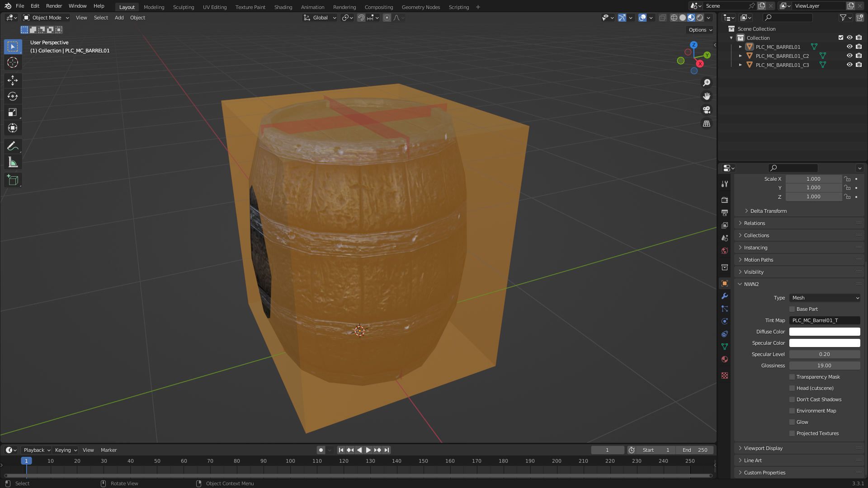Switch to the Modeling workspace tab
The image size is (868, 488).
pyautogui.click(x=154, y=7)
